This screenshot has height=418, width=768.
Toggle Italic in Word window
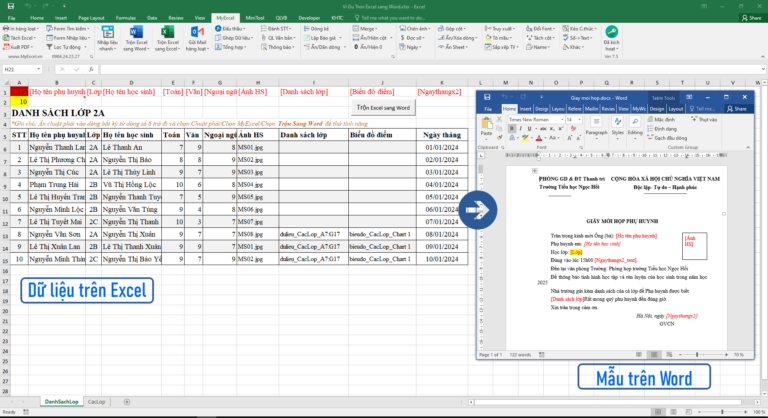[520, 129]
